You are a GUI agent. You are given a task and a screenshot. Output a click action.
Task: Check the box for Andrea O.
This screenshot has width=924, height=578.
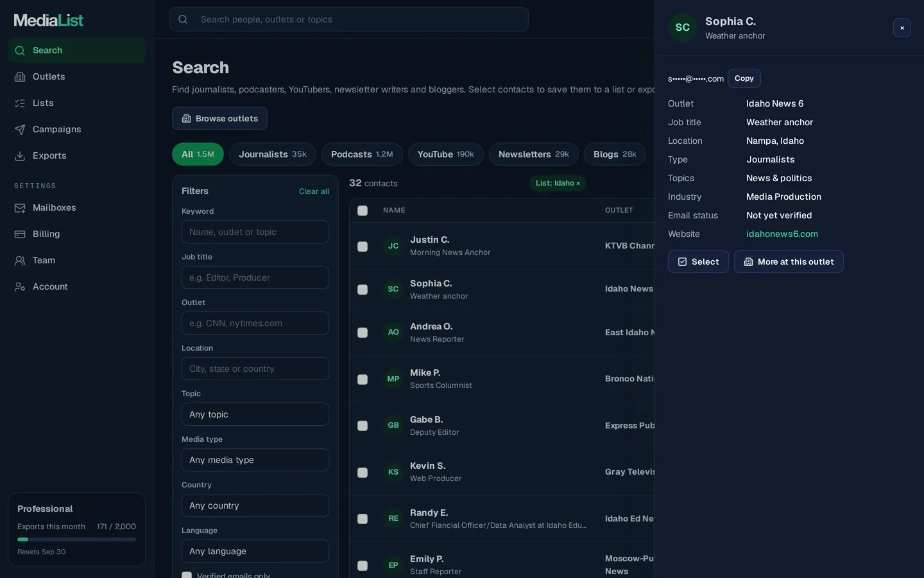click(x=363, y=333)
